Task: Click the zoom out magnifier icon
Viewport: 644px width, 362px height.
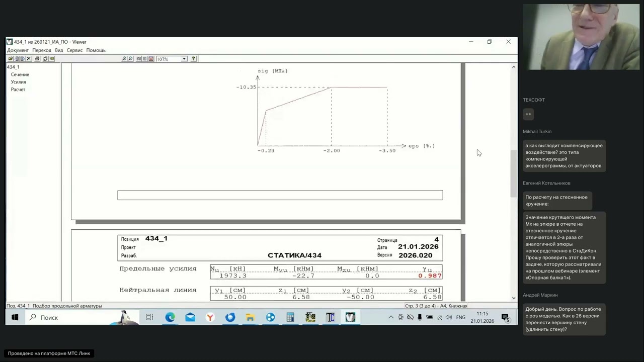Action: [x=130, y=59]
